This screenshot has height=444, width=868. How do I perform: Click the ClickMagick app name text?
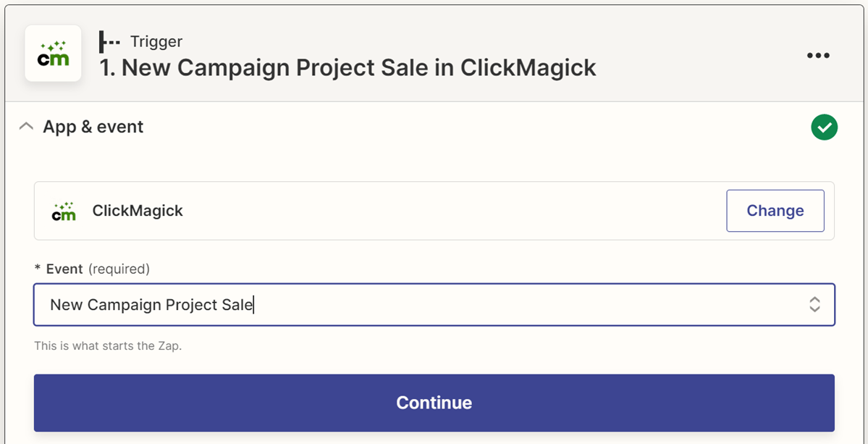point(138,211)
